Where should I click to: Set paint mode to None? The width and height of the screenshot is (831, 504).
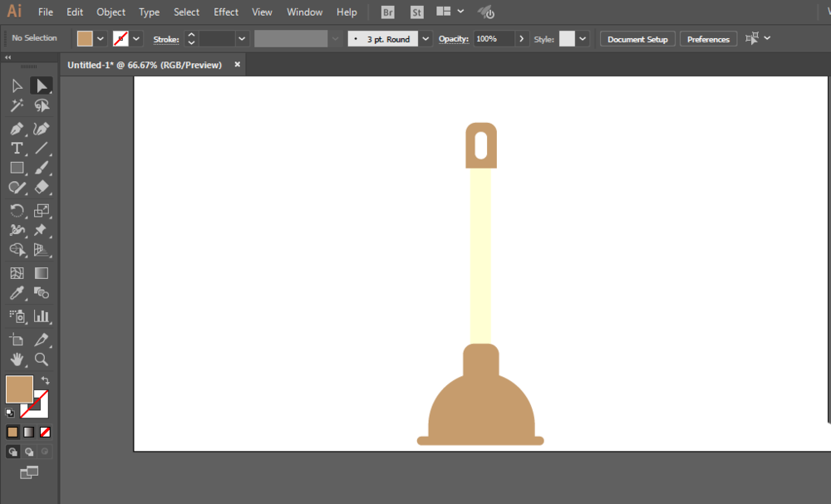(x=45, y=432)
